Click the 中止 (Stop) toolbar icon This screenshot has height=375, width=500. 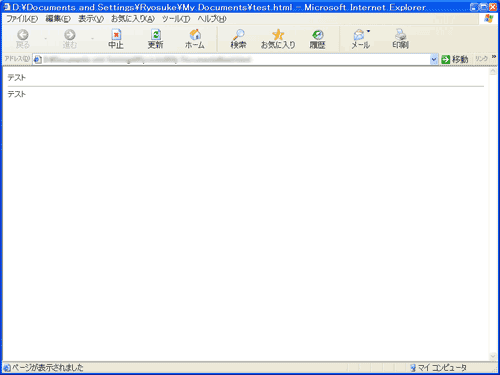116,39
